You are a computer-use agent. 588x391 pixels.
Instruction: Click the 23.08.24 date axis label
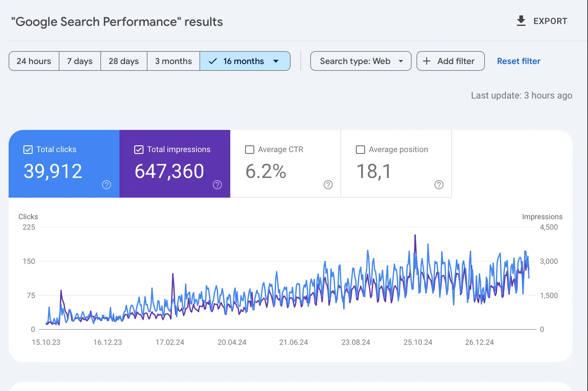click(x=356, y=342)
